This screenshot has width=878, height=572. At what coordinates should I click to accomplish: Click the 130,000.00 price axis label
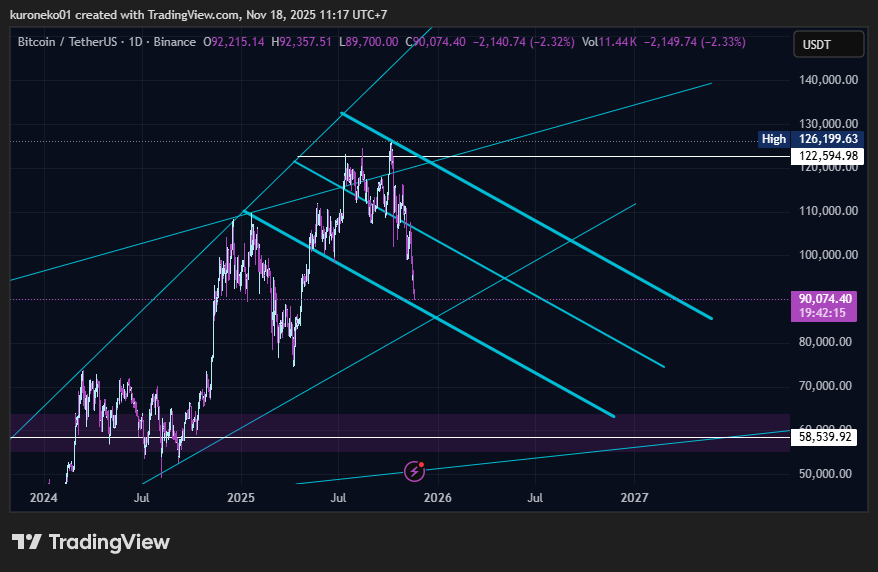point(828,124)
